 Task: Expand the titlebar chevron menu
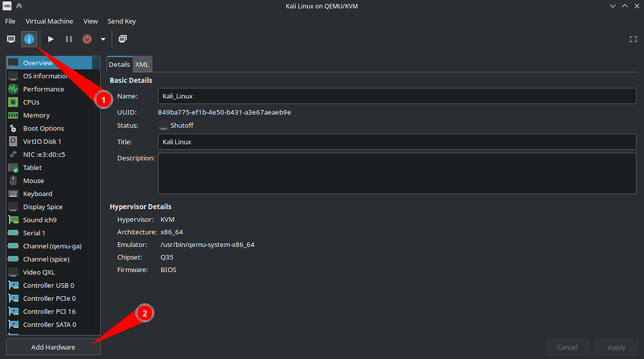[x=612, y=6]
